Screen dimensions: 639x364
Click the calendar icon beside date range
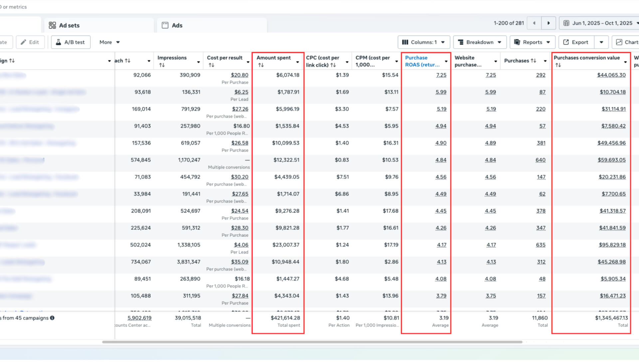566,23
